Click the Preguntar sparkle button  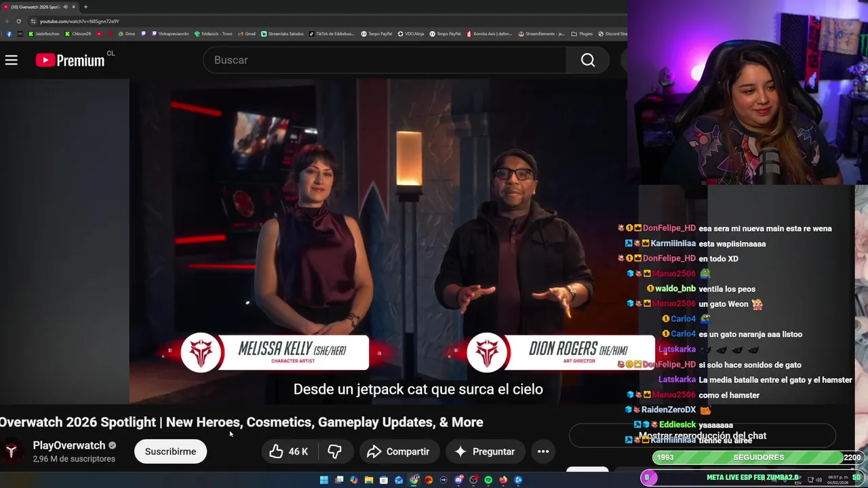point(485,451)
